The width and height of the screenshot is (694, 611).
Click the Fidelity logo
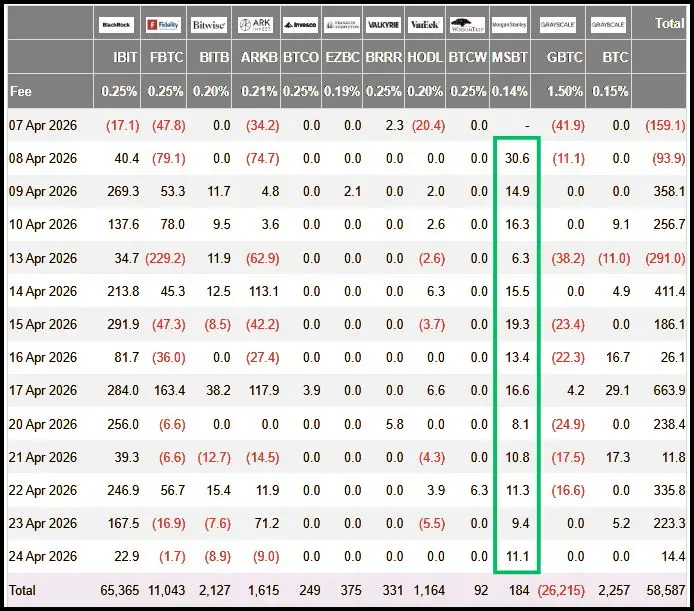163,25
